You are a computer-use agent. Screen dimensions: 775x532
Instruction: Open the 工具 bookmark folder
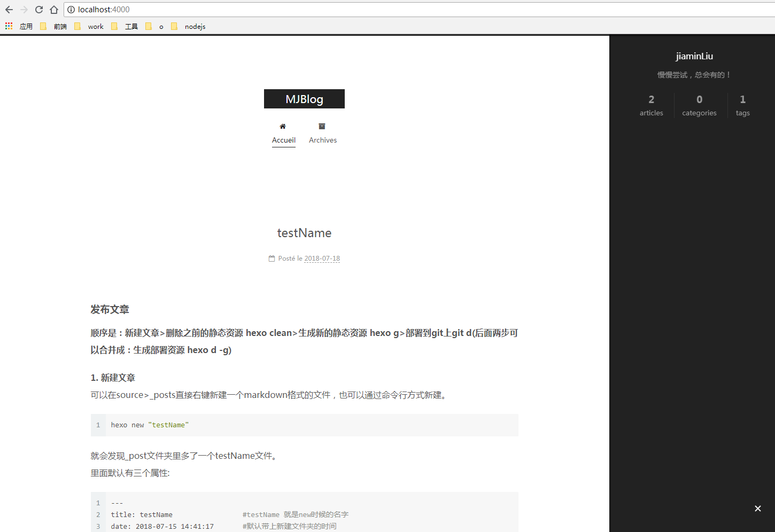(x=125, y=26)
